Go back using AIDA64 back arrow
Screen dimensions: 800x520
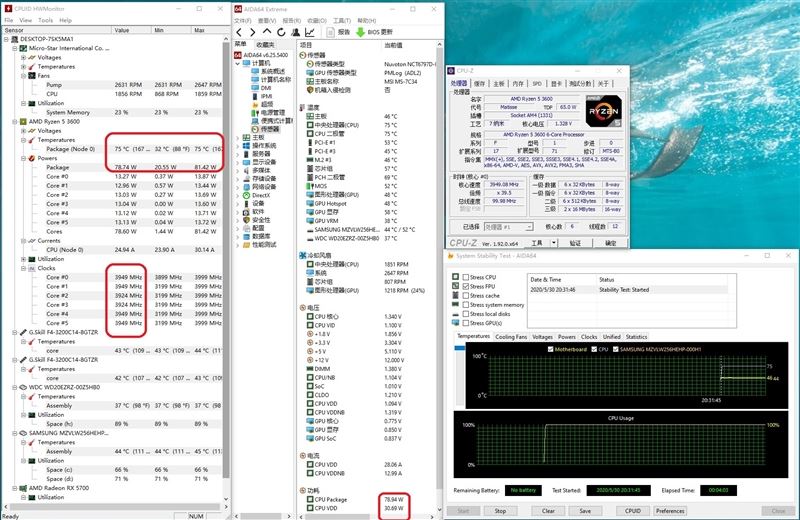click(239, 32)
